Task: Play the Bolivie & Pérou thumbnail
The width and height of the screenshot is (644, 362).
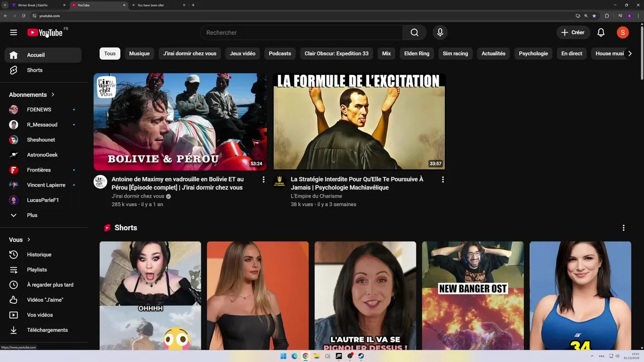Action: pos(180,122)
